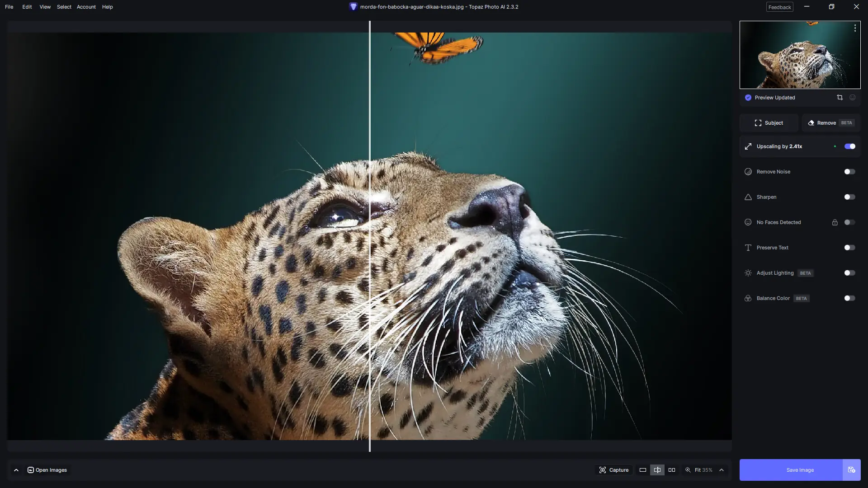Disable the Upscaling toggle
This screenshot has width=868, height=488.
[x=849, y=146]
